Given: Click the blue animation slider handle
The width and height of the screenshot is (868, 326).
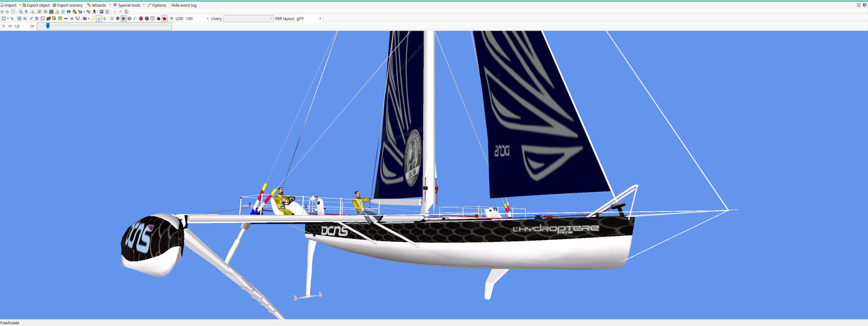Looking at the screenshot, I should pyautogui.click(x=47, y=26).
